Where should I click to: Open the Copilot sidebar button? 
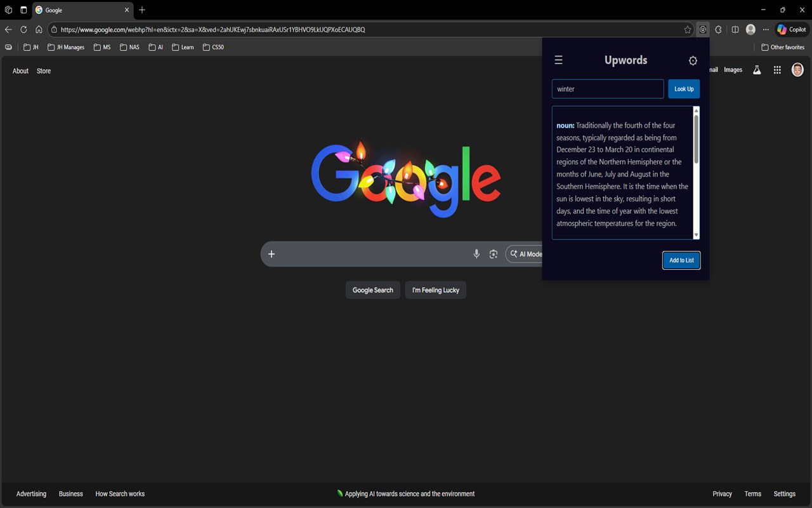coord(792,29)
